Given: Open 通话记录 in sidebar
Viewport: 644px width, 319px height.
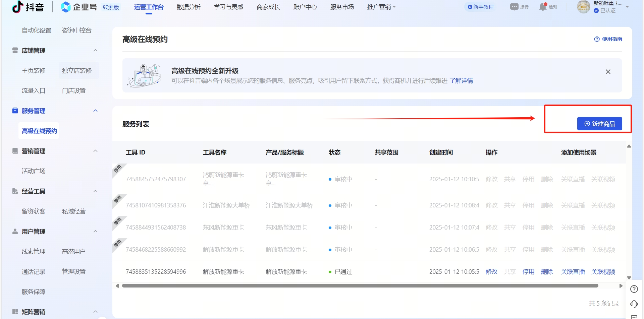Looking at the screenshot, I should click(x=34, y=272).
